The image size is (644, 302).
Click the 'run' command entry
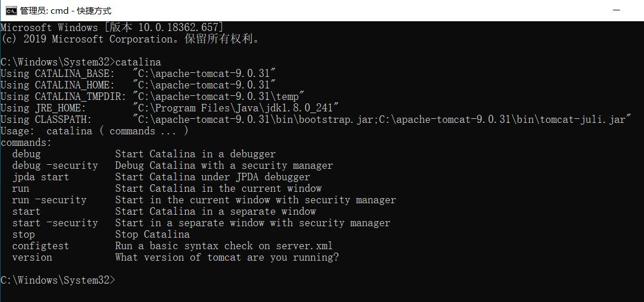(21, 189)
